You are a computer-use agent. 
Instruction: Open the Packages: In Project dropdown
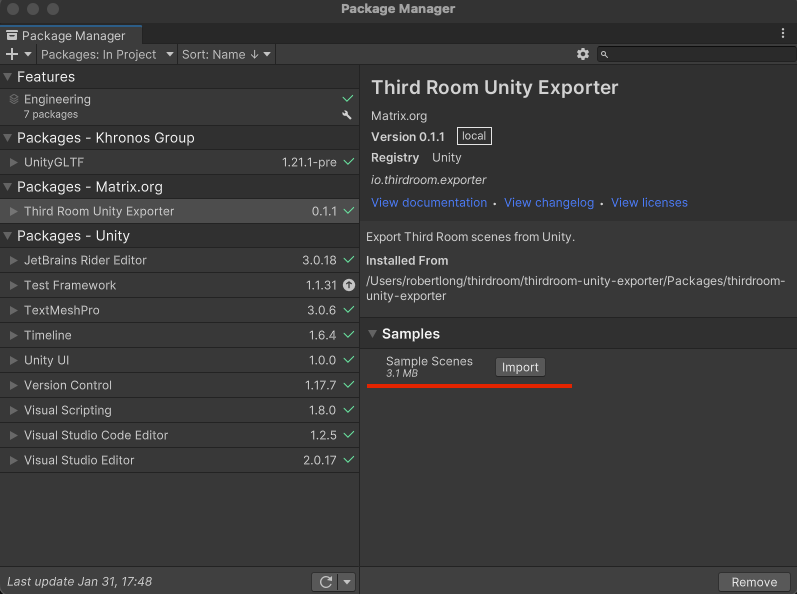click(x=107, y=54)
